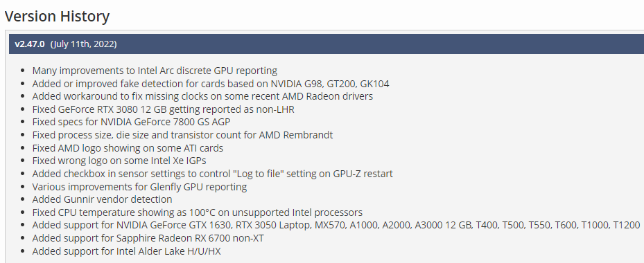Select the NVIDIA G98, GT200, GK104 fake detection line
The image size is (644, 263).
coord(211,84)
